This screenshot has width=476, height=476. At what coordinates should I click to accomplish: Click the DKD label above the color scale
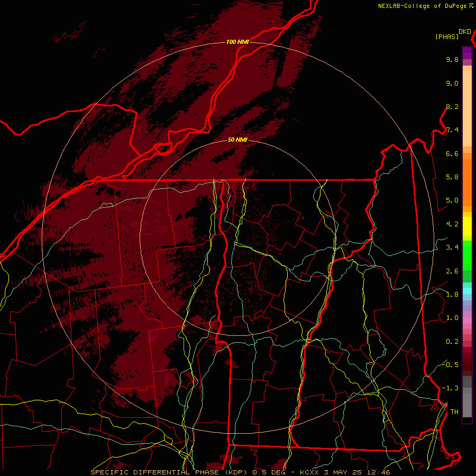coord(465,32)
